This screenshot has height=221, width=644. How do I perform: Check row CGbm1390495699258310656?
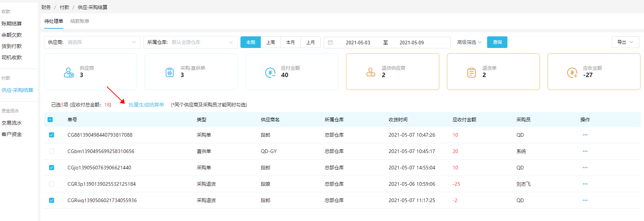pos(52,151)
